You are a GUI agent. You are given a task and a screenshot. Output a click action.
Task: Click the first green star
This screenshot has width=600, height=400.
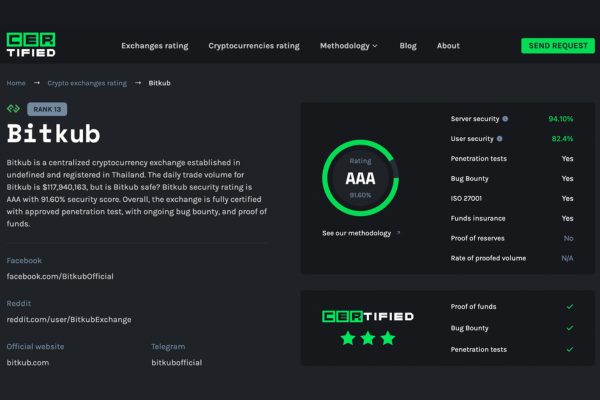pyautogui.click(x=348, y=338)
